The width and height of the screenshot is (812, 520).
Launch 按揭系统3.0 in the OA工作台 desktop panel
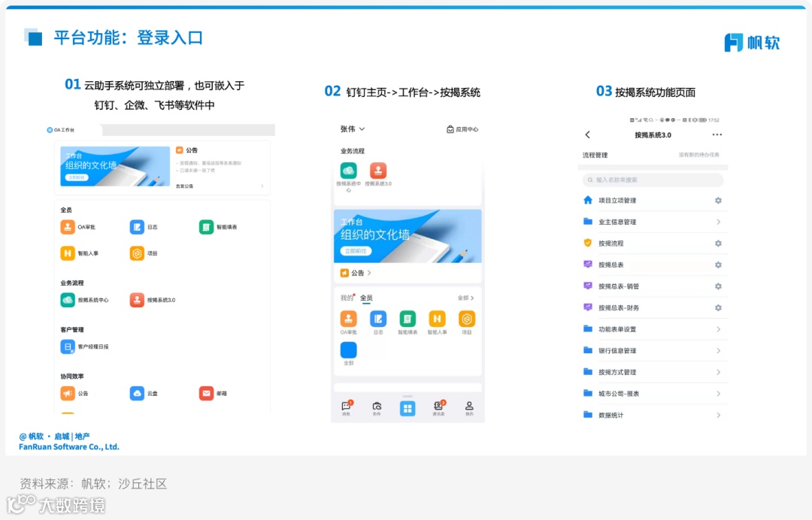153,300
